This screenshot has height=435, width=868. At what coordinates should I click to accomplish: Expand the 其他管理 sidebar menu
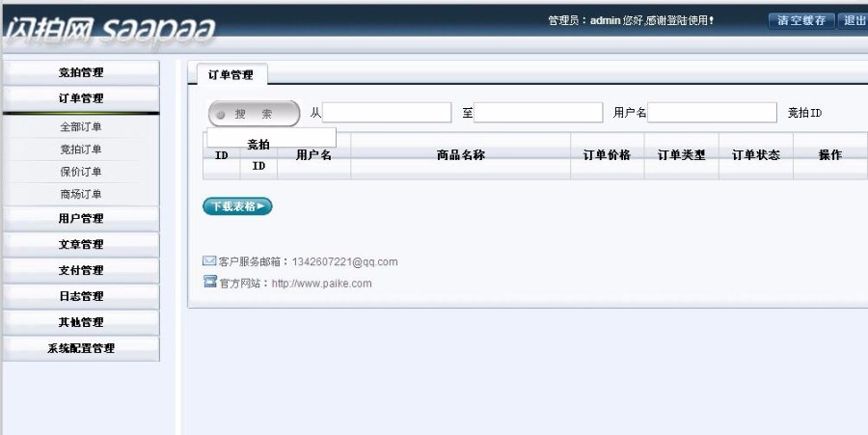(81, 322)
